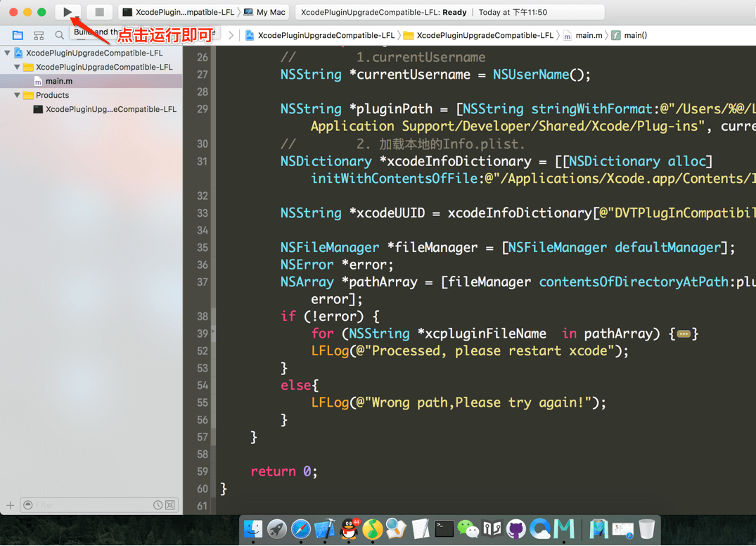
Task: Click the Xcode icon in the Dock
Action: 325,529
